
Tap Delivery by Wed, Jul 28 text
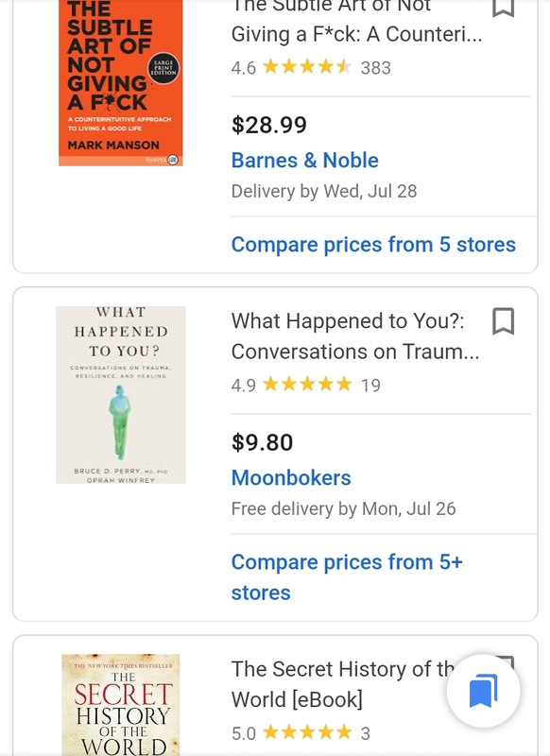pyautogui.click(x=324, y=192)
